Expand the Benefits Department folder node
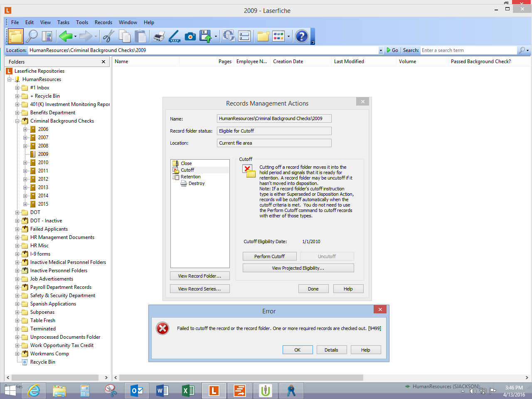This screenshot has width=532, height=399. [x=17, y=113]
